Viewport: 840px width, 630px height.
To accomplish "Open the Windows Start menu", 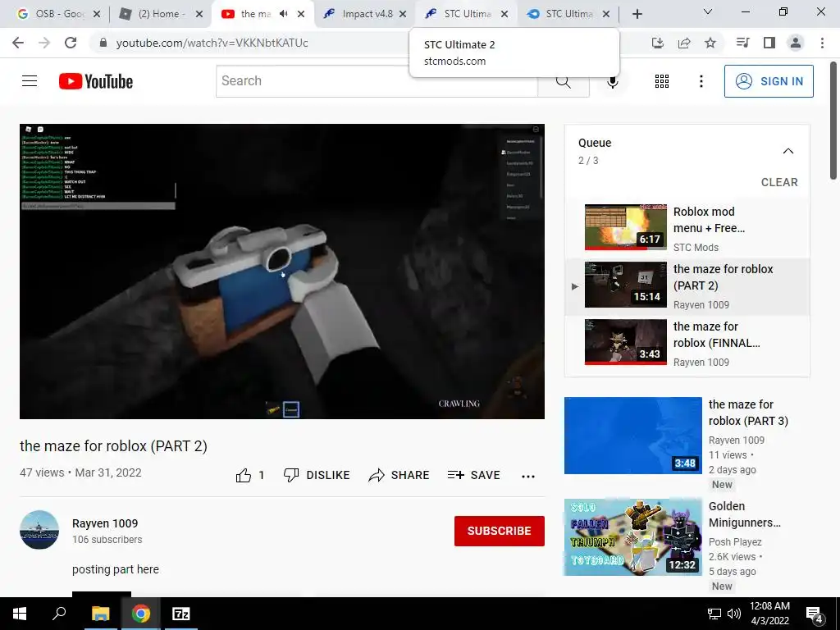I will pyautogui.click(x=20, y=614).
